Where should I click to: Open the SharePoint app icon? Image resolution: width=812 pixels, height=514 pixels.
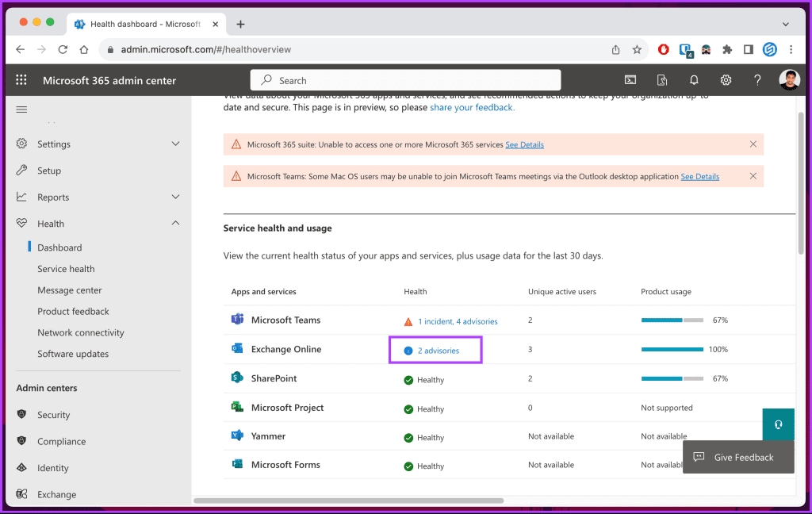pyautogui.click(x=236, y=378)
